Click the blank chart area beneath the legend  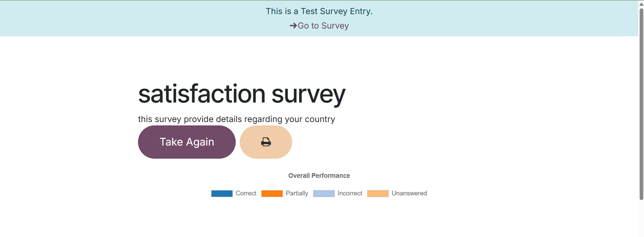pos(319,219)
